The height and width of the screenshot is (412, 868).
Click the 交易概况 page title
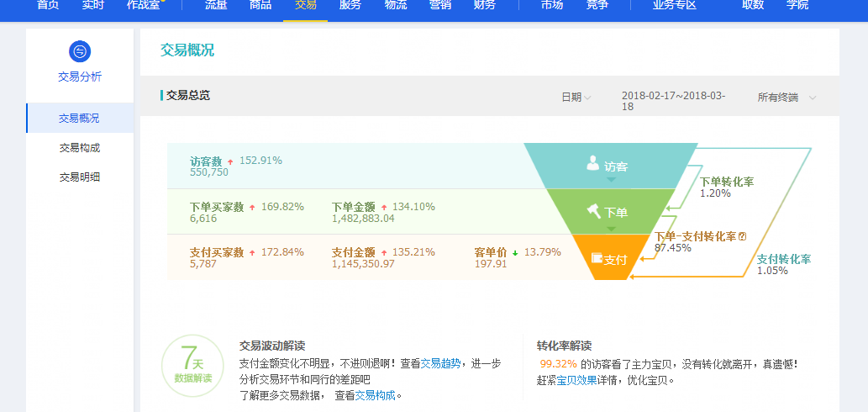(187, 50)
